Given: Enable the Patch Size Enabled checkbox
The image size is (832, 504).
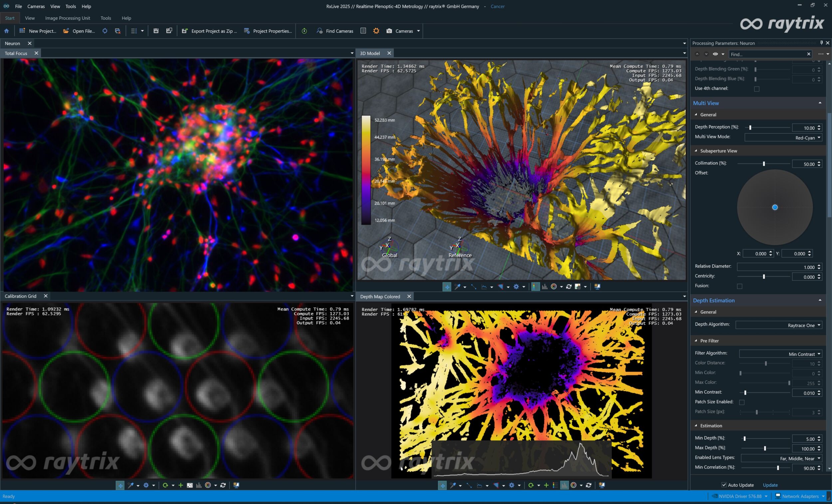Looking at the screenshot, I should click(742, 402).
